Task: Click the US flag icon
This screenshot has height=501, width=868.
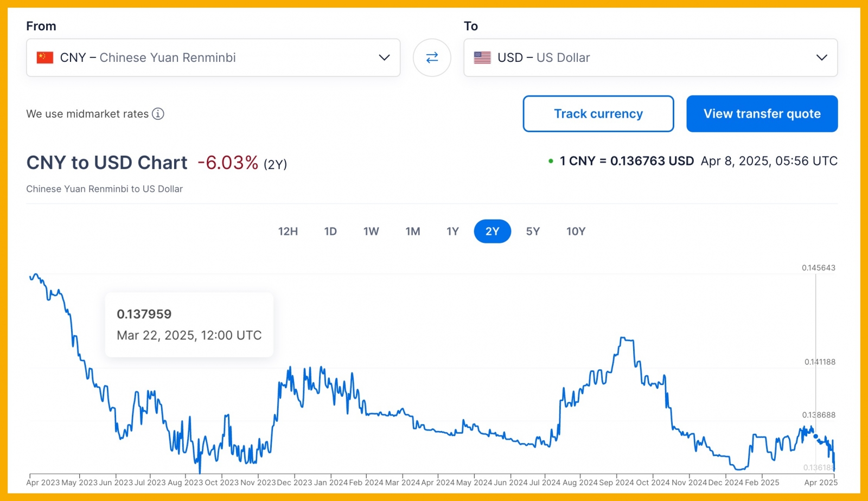Action: coord(482,57)
